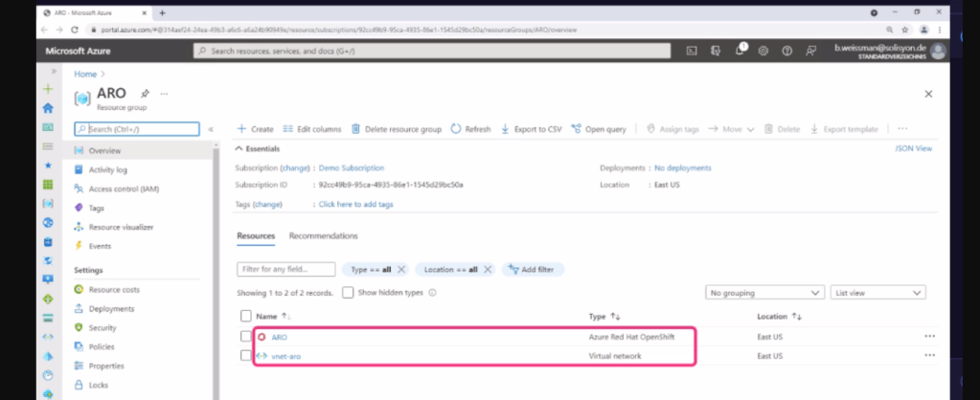
Task: Click Open query
Action: coord(599,129)
